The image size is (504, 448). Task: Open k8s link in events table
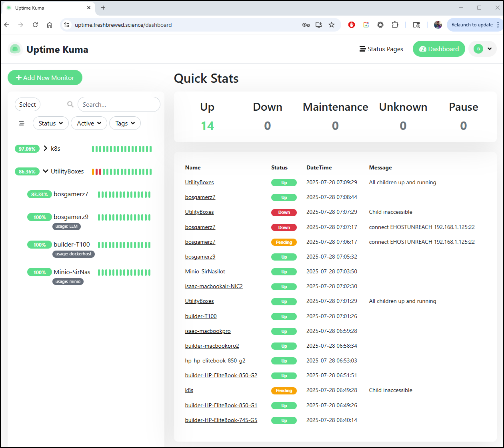189,390
